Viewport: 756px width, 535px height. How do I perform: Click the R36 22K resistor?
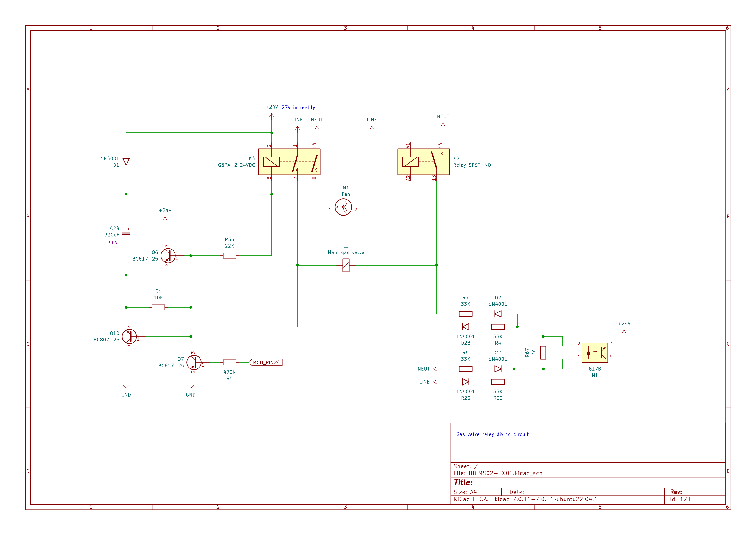[230, 256]
